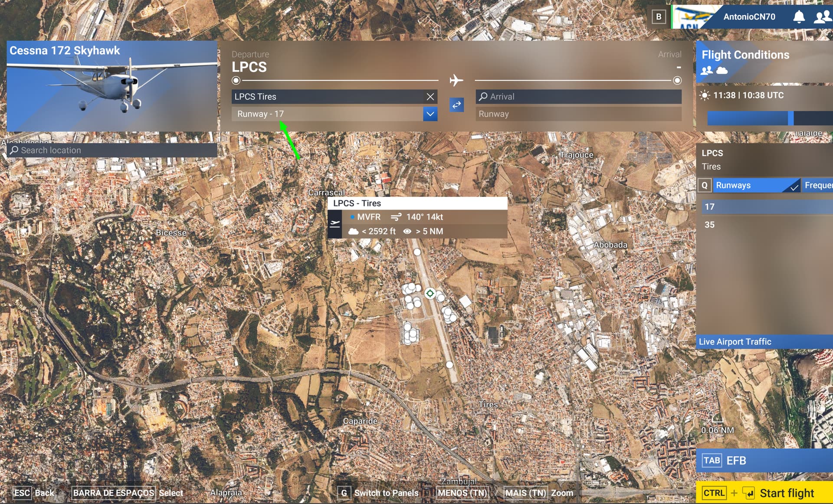Select the Cessna 172 Skyhawk aircraft thumbnail
This screenshot has width=833, height=504.
click(x=112, y=86)
